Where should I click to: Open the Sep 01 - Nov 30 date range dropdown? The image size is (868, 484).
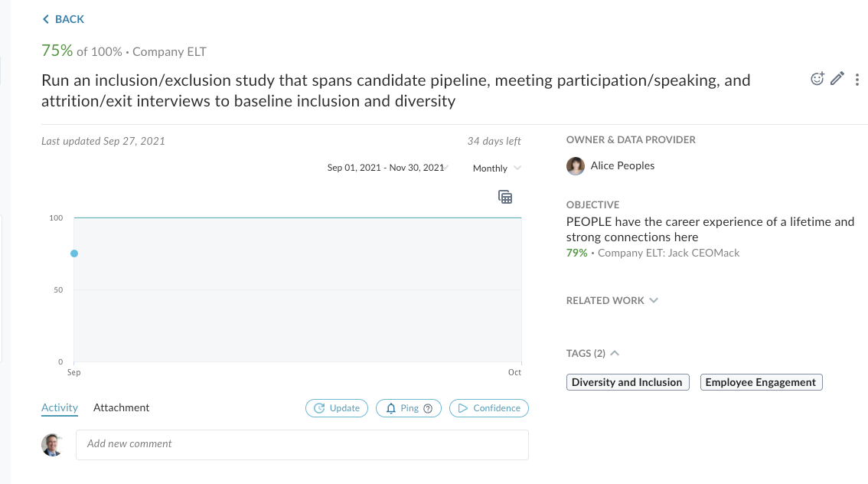387,168
